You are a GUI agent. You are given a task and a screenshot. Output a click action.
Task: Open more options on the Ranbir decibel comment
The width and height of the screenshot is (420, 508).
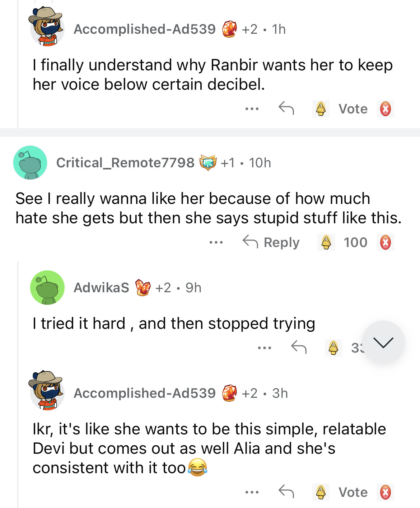pyautogui.click(x=252, y=108)
